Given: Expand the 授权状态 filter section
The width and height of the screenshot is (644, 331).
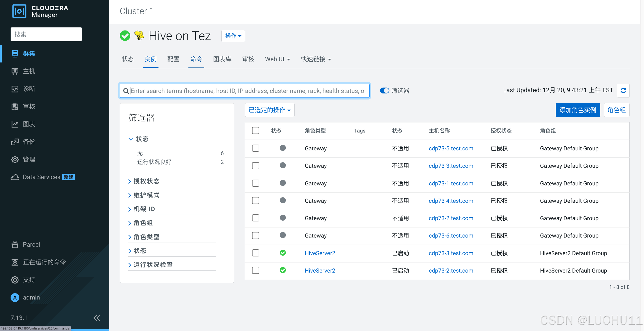Looking at the screenshot, I should coord(146,181).
